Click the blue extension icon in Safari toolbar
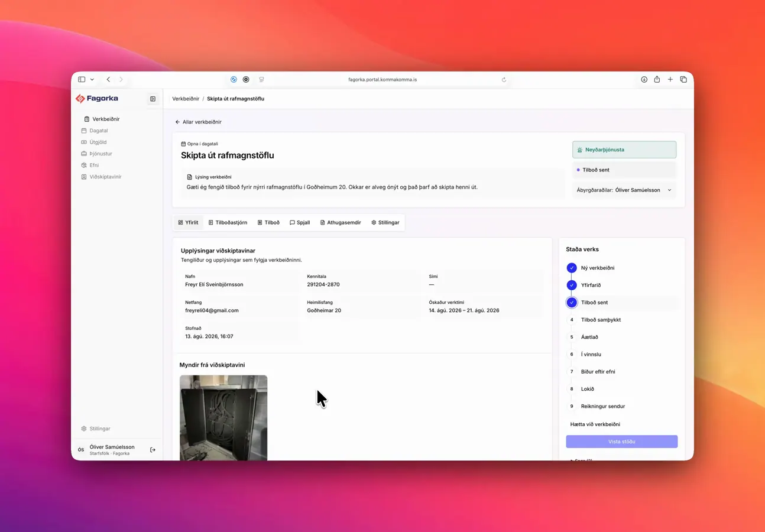765x532 pixels. coord(234,79)
